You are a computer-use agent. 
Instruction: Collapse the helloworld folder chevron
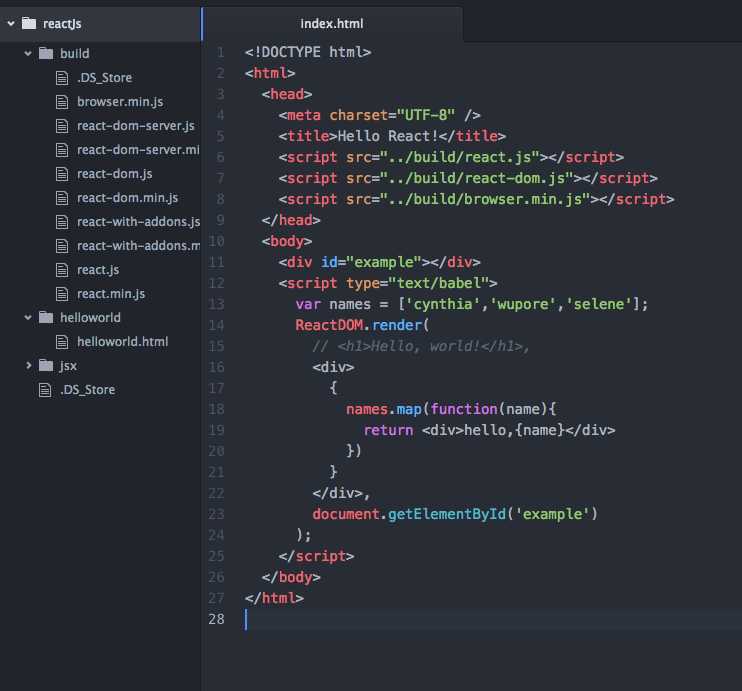coord(28,318)
